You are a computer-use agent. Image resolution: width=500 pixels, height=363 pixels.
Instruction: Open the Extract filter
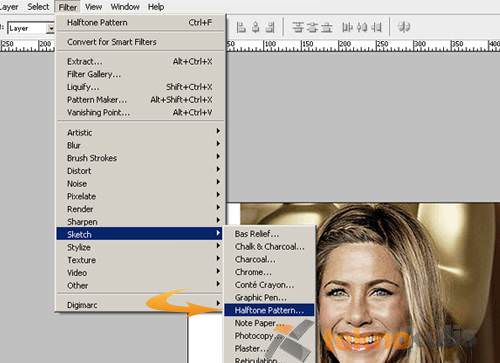[140, 62]
